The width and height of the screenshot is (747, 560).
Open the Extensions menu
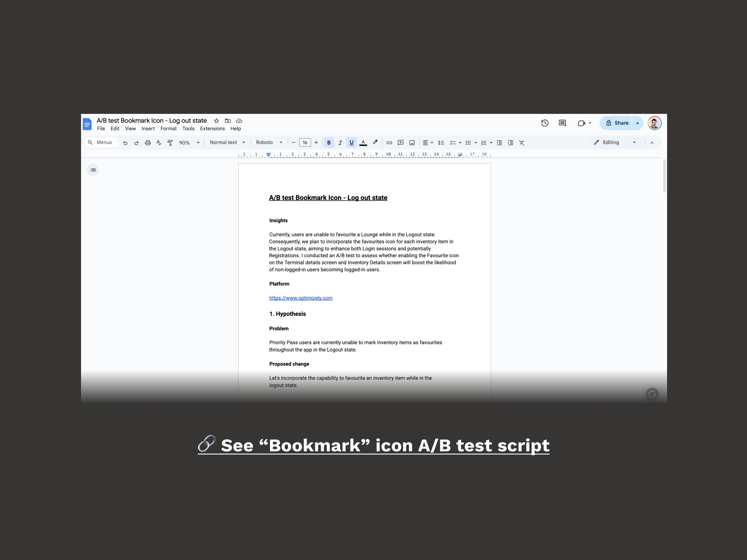click(x=212, y=128)
